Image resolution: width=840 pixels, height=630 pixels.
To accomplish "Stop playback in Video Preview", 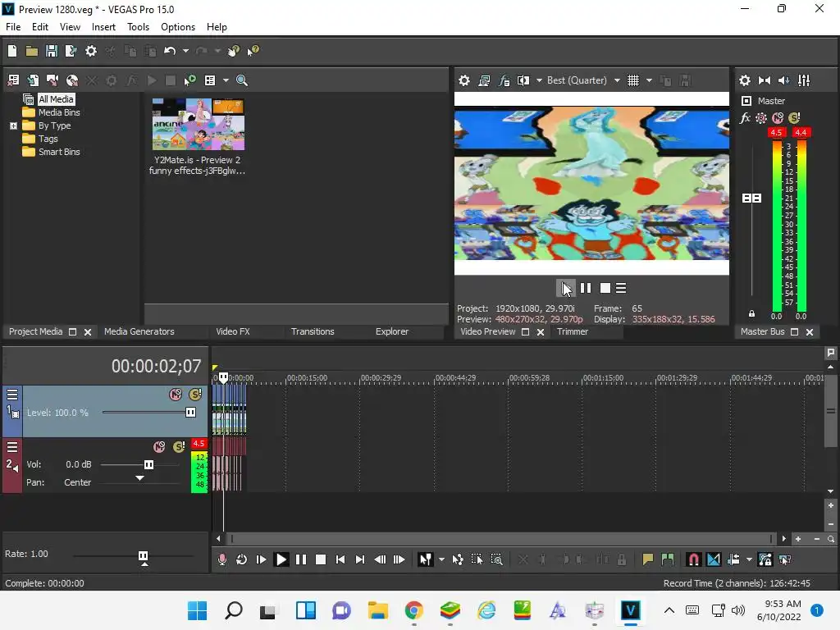I will [x=605, y=288].
